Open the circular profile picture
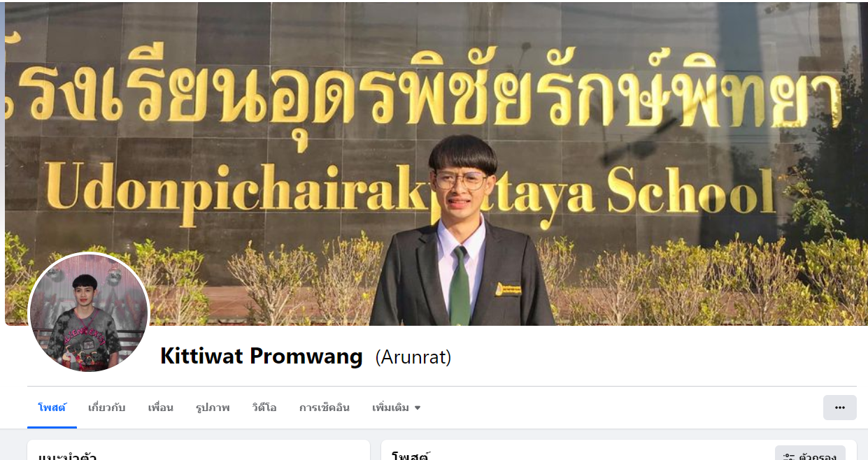 pos(89,312)
